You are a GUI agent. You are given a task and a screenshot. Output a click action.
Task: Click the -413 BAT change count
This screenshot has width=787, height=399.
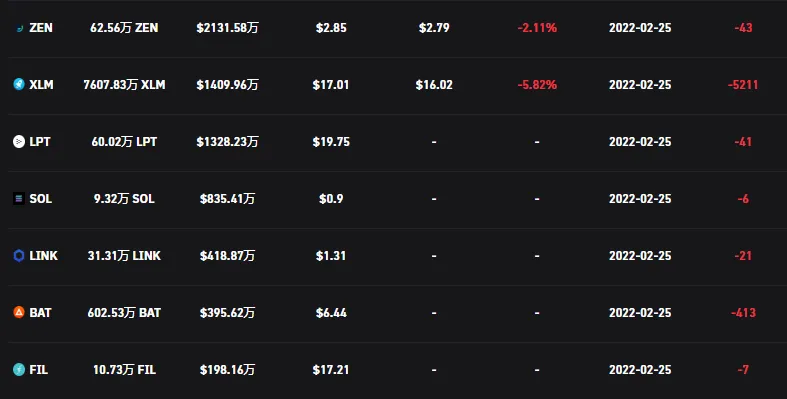click(743, 313)
